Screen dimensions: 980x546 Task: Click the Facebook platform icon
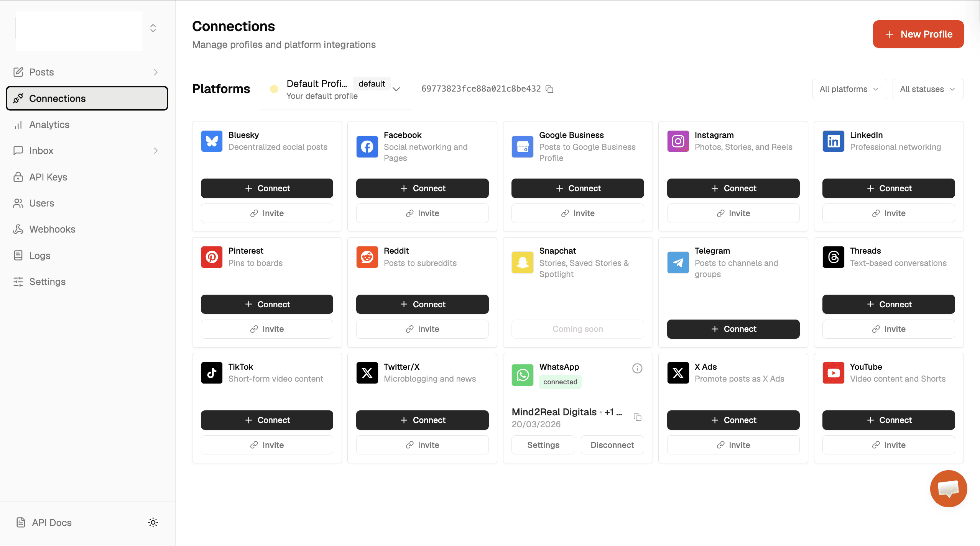click(x=367, y=147)
